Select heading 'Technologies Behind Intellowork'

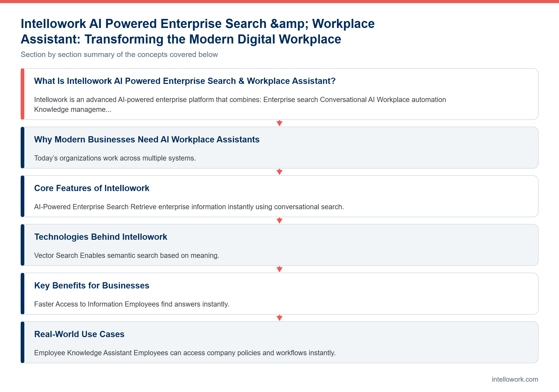click(x=101, y=237)
